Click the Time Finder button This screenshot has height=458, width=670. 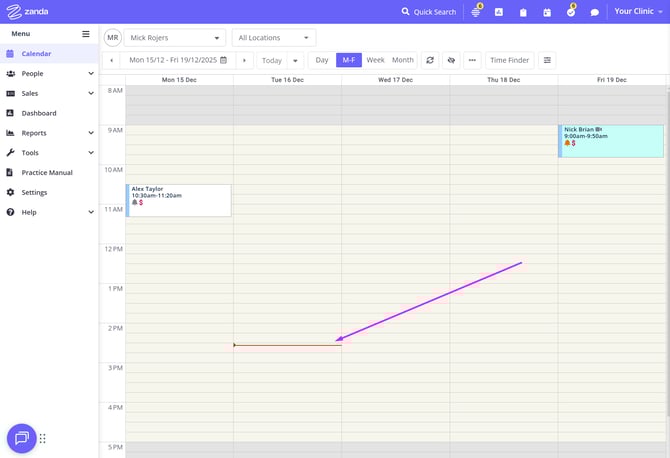pos(509,60)
